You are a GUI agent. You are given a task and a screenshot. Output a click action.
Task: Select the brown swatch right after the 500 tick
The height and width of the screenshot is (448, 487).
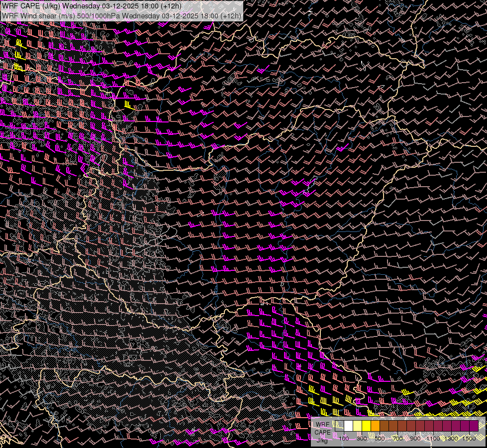384,426
